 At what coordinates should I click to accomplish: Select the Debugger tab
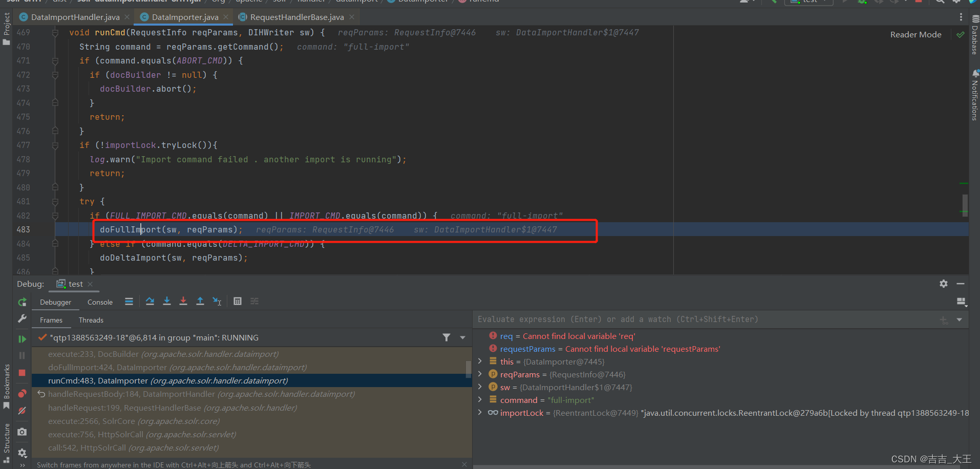coord(55,302)
